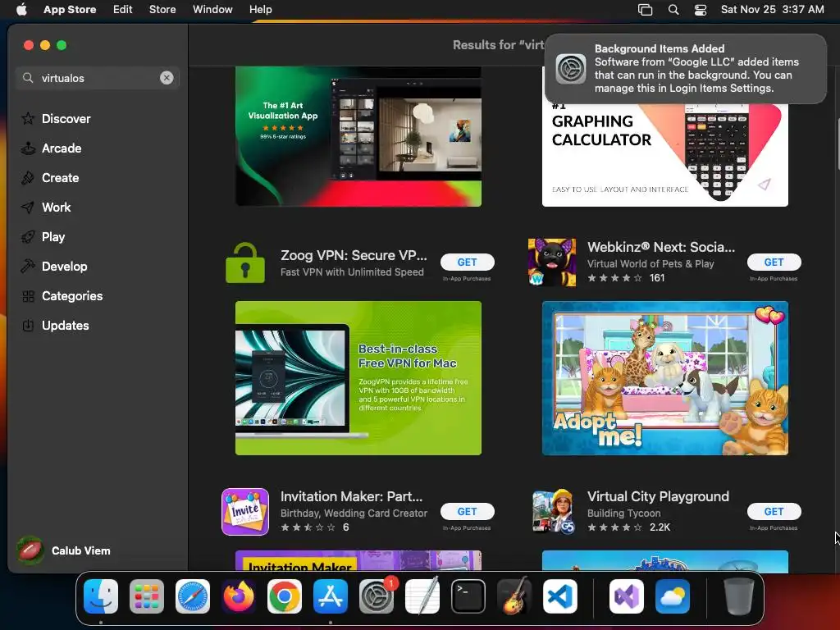This screenshot has width=840, height=630.
Task: Click the search magnifier icon in sidebar
Action: tap(28, 78)
